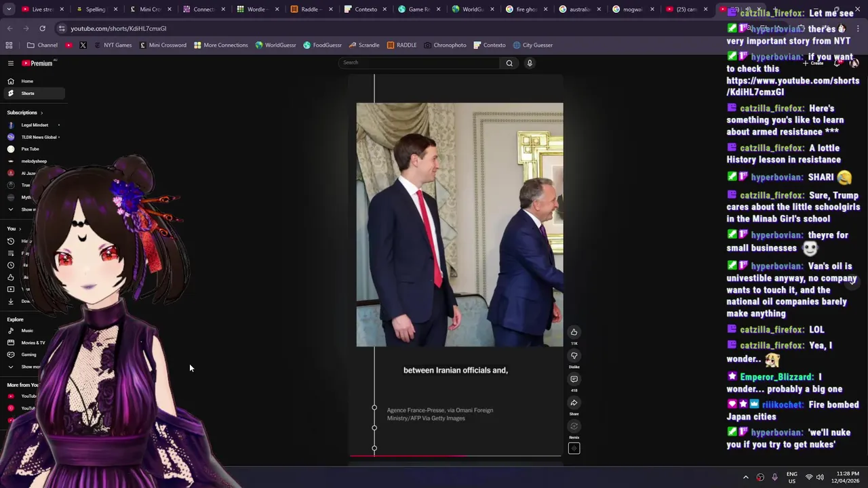Open the Scrandle bookmark

coord(364,45)
